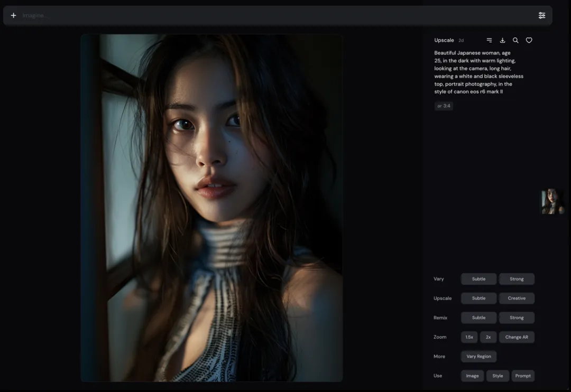
Task: Choose Creative in the Upscale row
Action: click(517, 298)
